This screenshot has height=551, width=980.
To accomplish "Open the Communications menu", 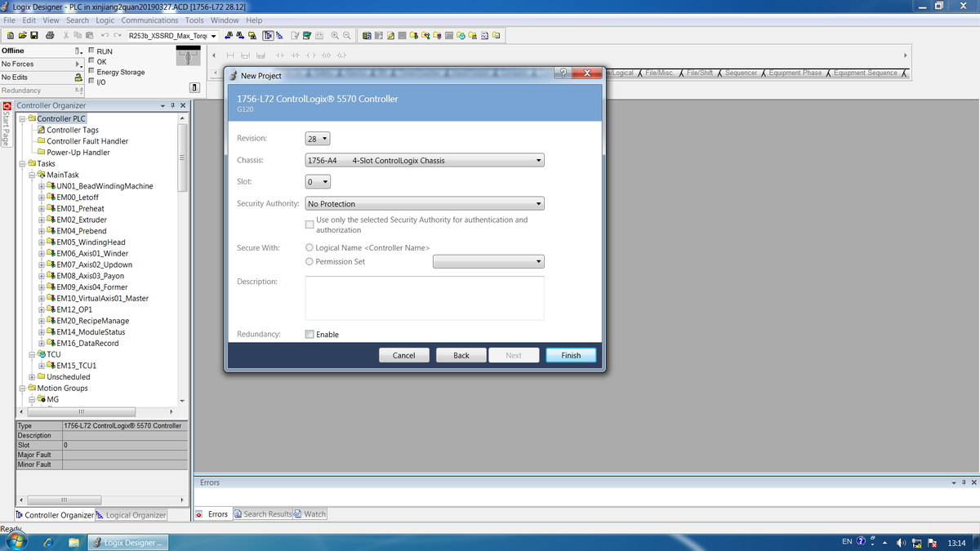I will coord(149,20).
